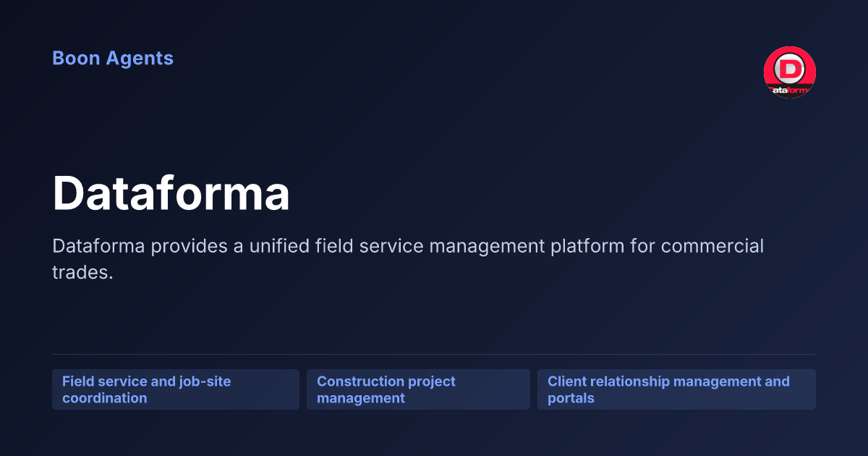This screenshot has width=868, height=456.
Task: Select 'Client relationship management and portals' tag
Action: tap(676, 389)
